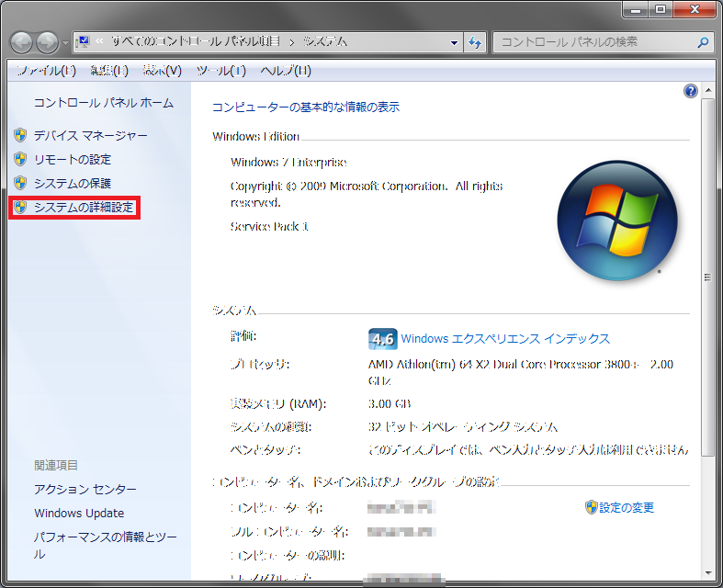Open アクション センター link
Viewport: 723px width, 588px height.
click(x=85, y=490)
